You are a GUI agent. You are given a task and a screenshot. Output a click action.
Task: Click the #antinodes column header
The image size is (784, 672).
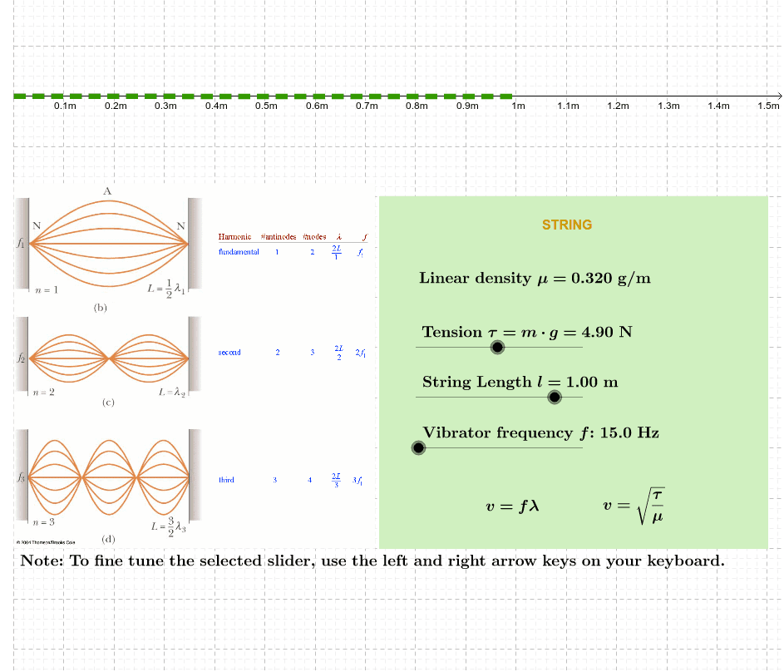pyautogui.click(x=278, y=237)
